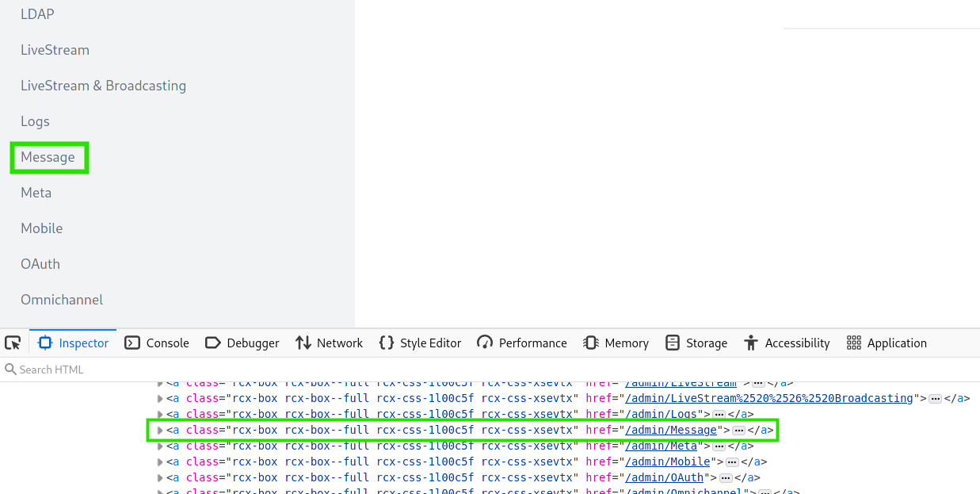
Task: Open the Performance tab
Action: (x=522, y=343)
